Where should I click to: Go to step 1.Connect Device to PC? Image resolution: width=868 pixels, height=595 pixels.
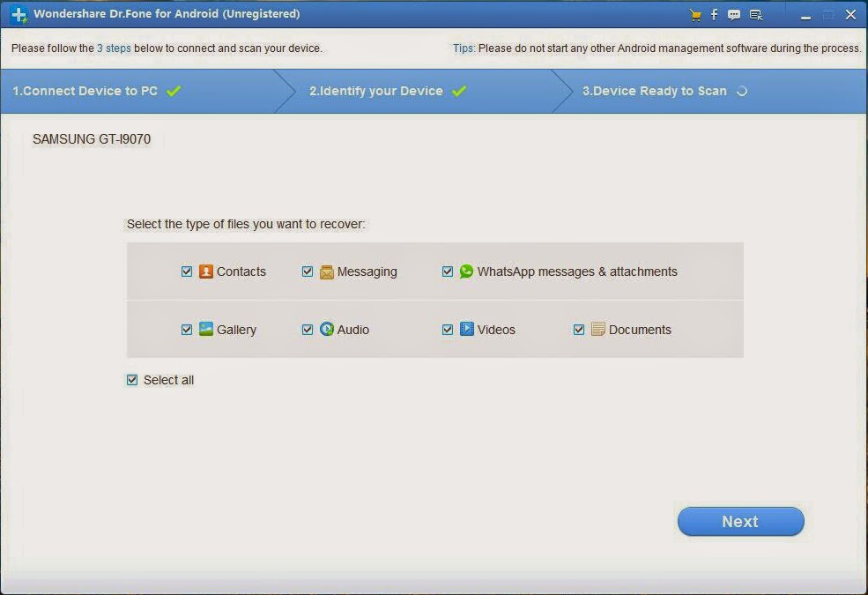[x=85, y=91]
